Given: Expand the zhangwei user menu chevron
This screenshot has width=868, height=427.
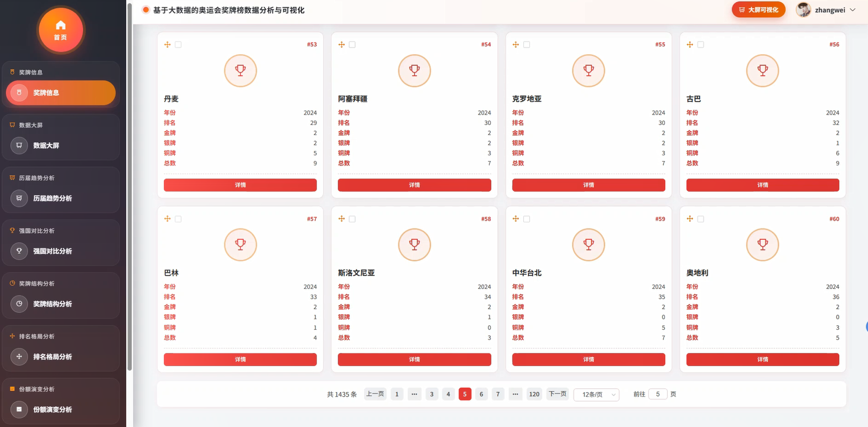Looking at the screenshot, I should pos(853,10).
